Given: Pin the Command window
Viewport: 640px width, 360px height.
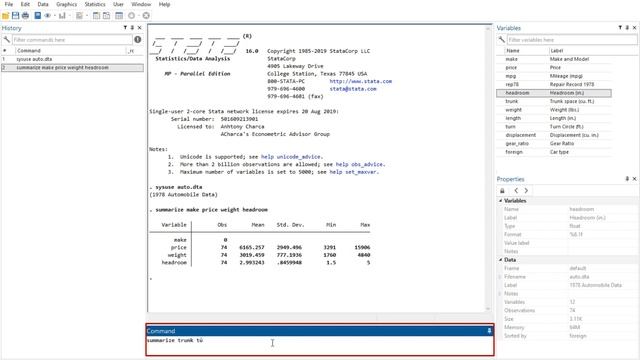Looking at the screenshot, I should 489,331.
